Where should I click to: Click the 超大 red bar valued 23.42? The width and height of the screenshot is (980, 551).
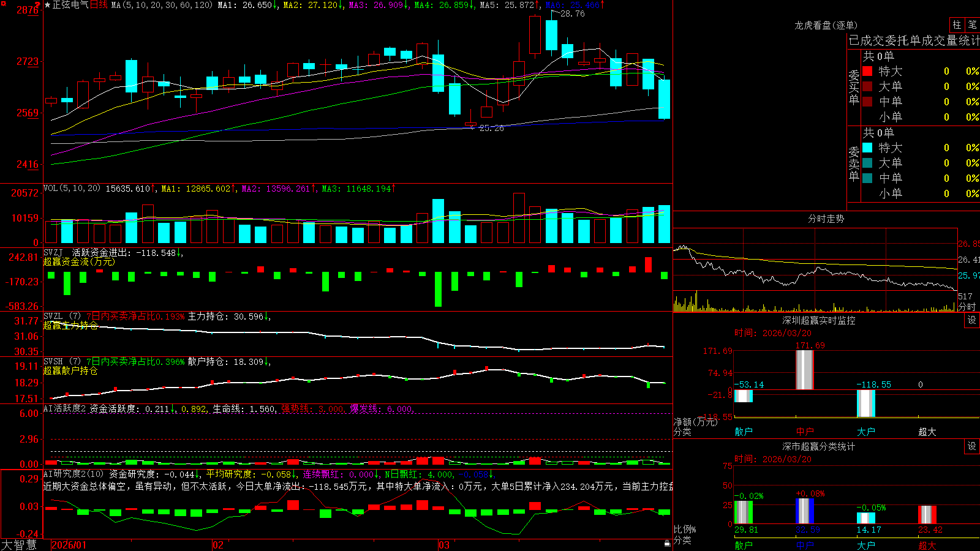click(x=927, y=514)
